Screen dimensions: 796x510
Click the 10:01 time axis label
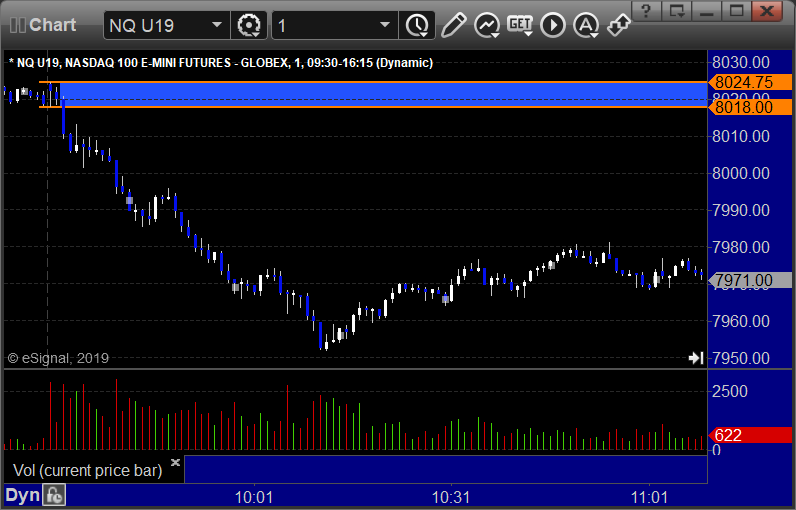pos(254,497)
